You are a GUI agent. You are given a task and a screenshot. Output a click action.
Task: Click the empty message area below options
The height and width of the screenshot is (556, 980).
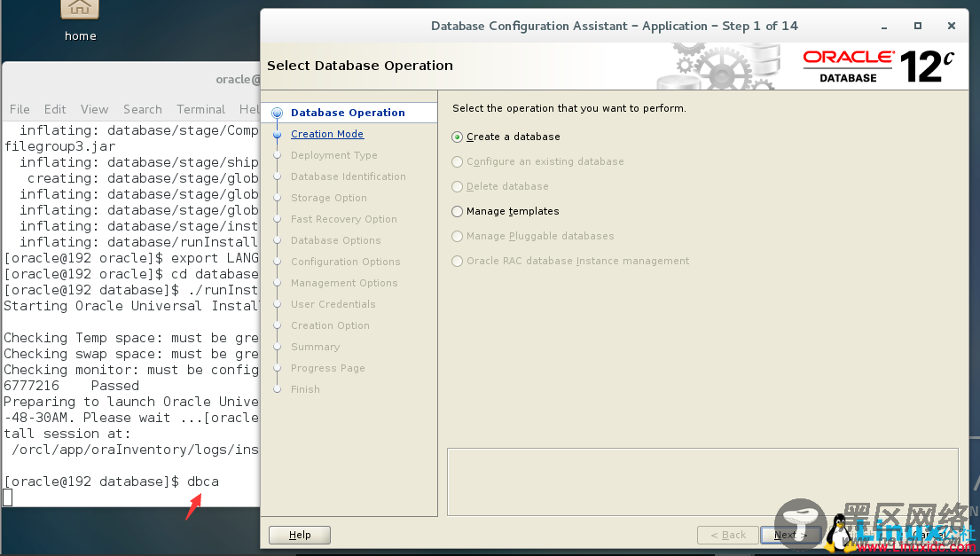pyautogui.click(x=702, y=482)
